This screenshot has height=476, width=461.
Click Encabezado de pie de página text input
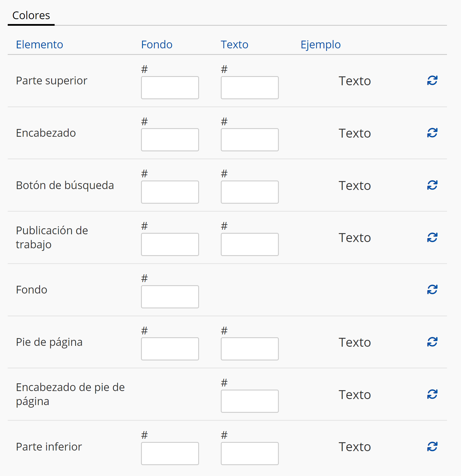click(250, 401)
